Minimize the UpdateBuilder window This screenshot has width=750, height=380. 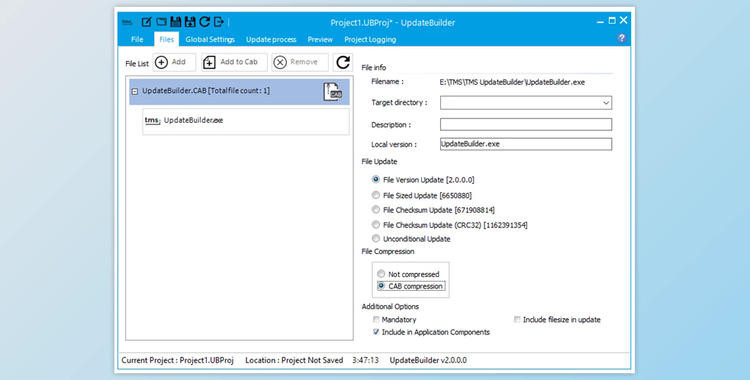[x=600, y=22]
